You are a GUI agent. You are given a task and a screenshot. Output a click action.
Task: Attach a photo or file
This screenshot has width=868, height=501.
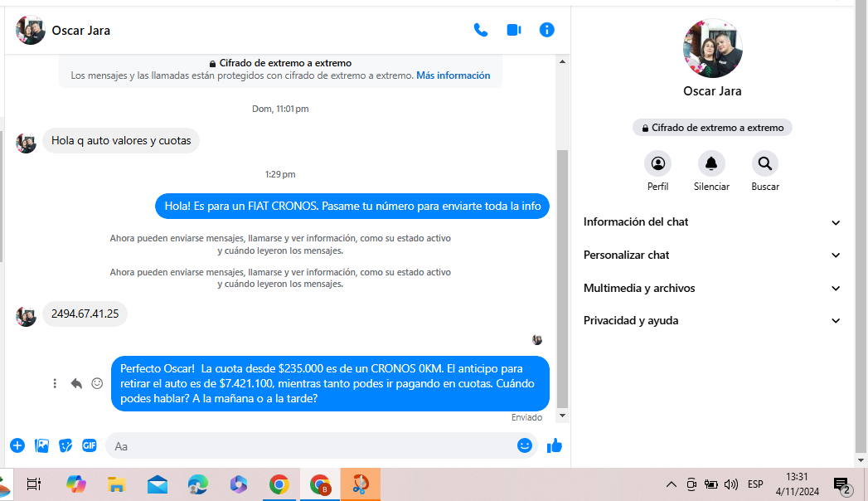(x=41, y=445)
